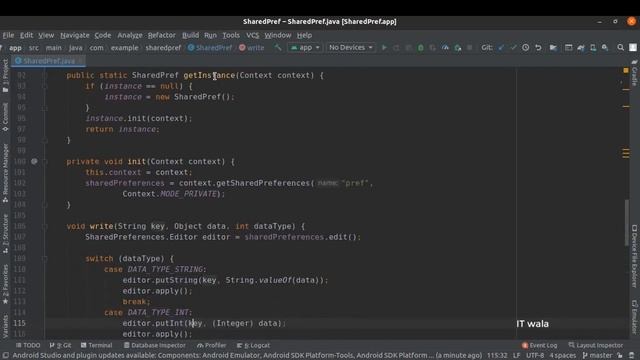Open the Logcat tool window
The width and height of the screenshot is (640, 360).
coord(253,345)
